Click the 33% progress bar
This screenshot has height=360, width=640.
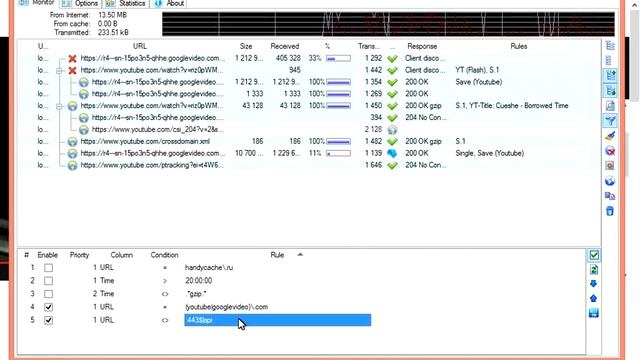[338, 59]
